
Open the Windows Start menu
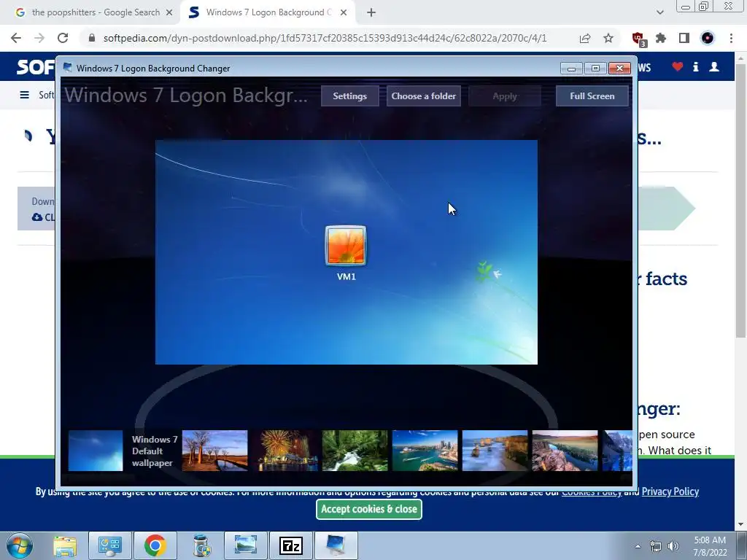pyautogui.click(x=20, y=545)
